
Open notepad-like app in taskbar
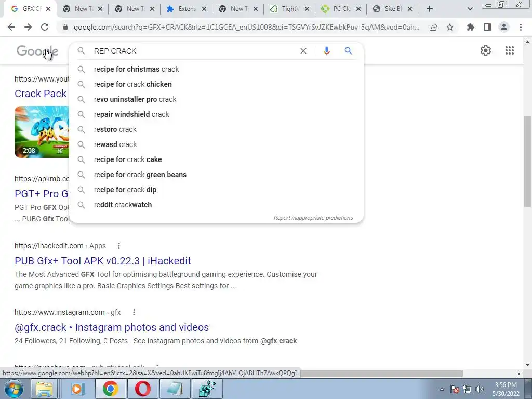tap(175, 389)
